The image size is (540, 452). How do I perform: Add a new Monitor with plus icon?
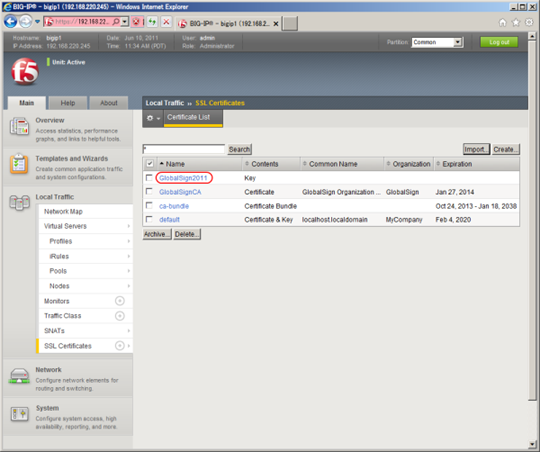tap(120, 301)
